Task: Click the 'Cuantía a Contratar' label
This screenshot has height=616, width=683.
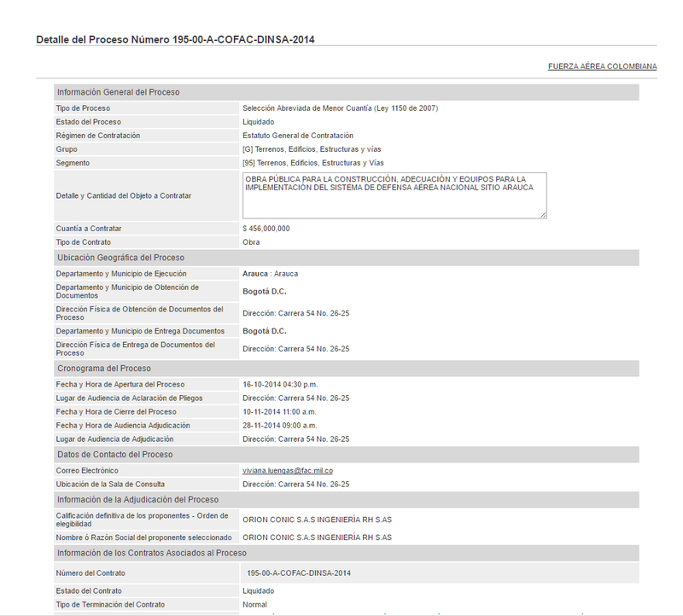Action: 89,229
